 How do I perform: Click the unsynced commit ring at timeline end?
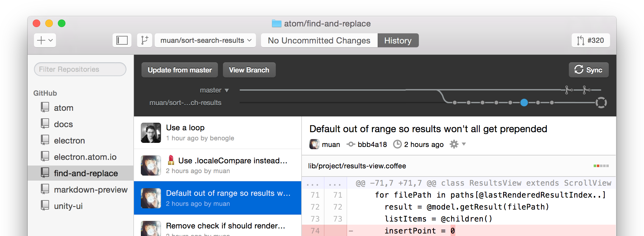coord(601,103)
